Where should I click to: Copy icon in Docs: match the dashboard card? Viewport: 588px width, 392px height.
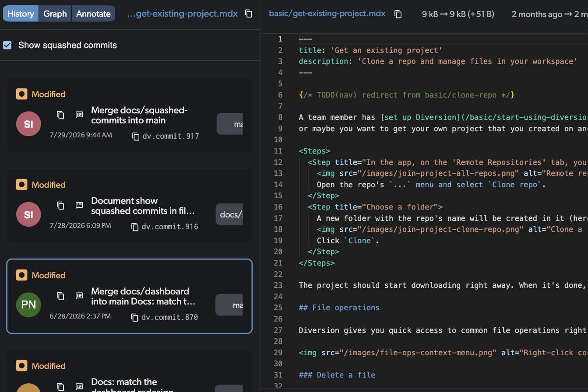(61, 387)
